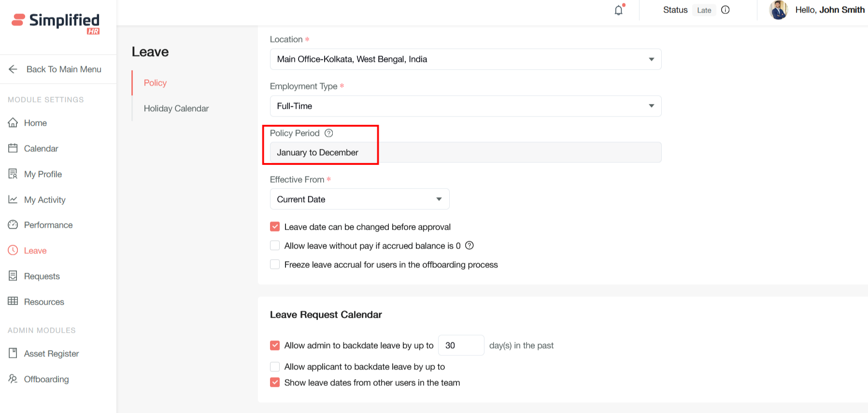Open the Effective From dropdown

359,199
